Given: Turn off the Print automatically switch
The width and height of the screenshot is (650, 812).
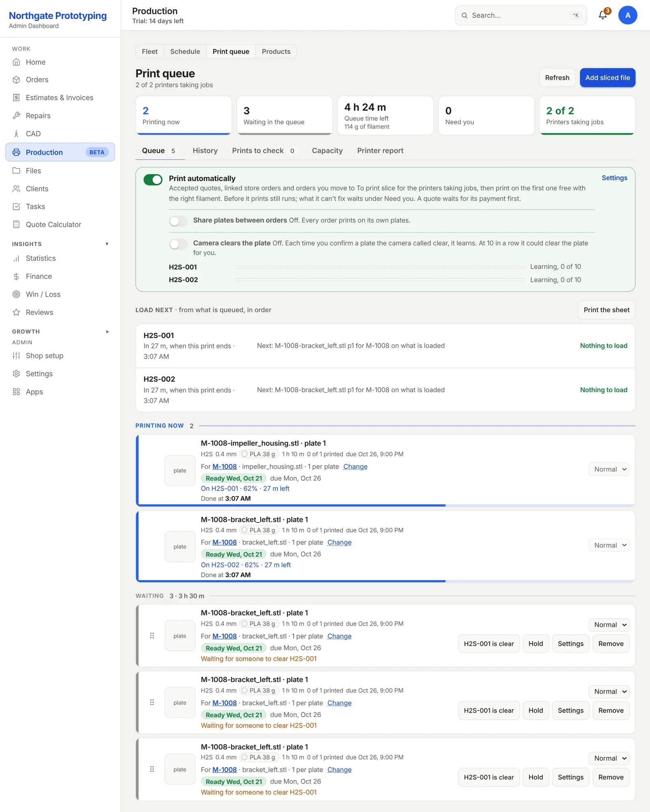Looking at the screenshot, I should [153, 179].
